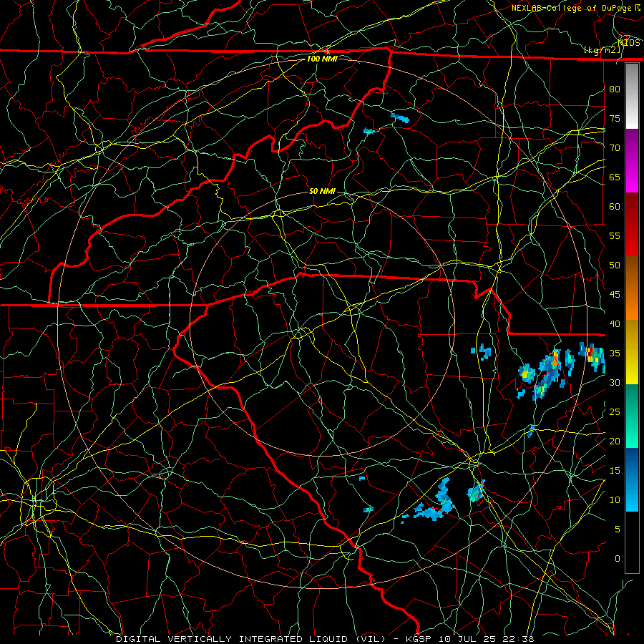
Task: Click the scale value 20
Action: tap(615, 441)
